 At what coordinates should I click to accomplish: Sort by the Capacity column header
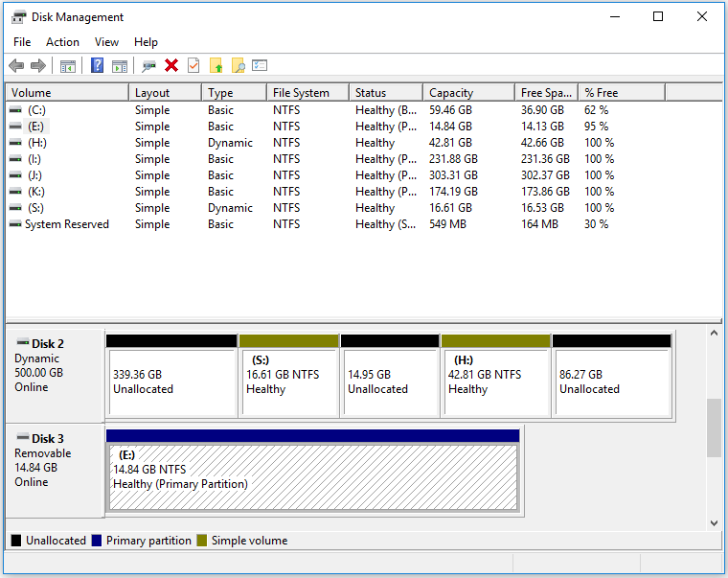(x=451, y=93)
